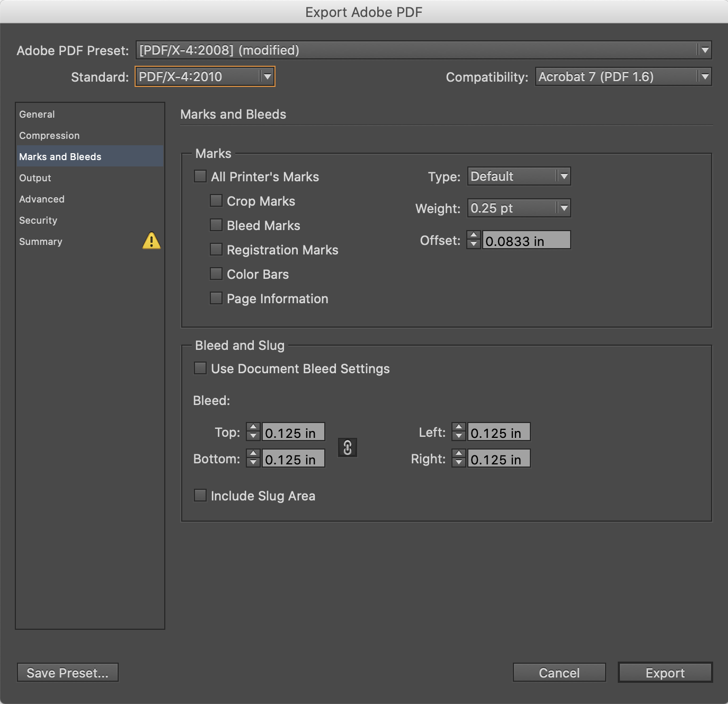Image resolution: width=728 pixels, height=704 pixels.
Task: Go to the Security section
Action: [x=90, y=220]
